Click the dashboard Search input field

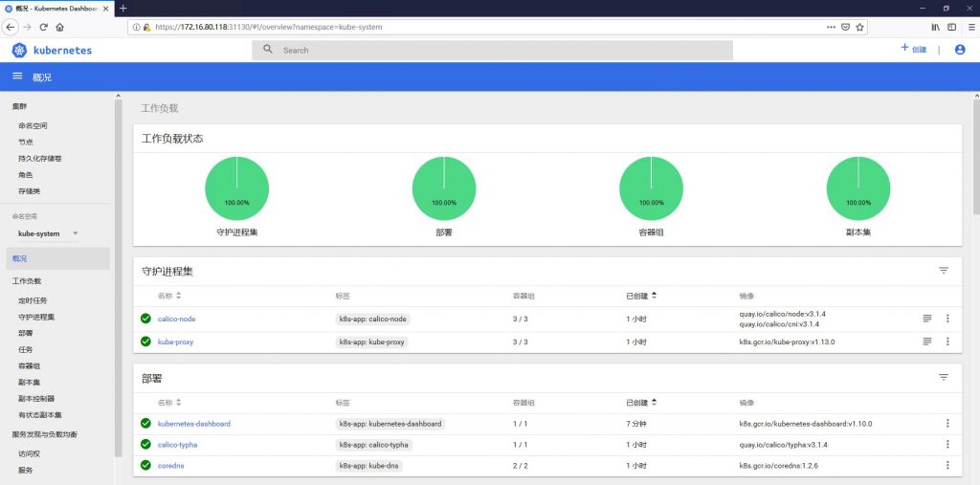coord(493,50)
